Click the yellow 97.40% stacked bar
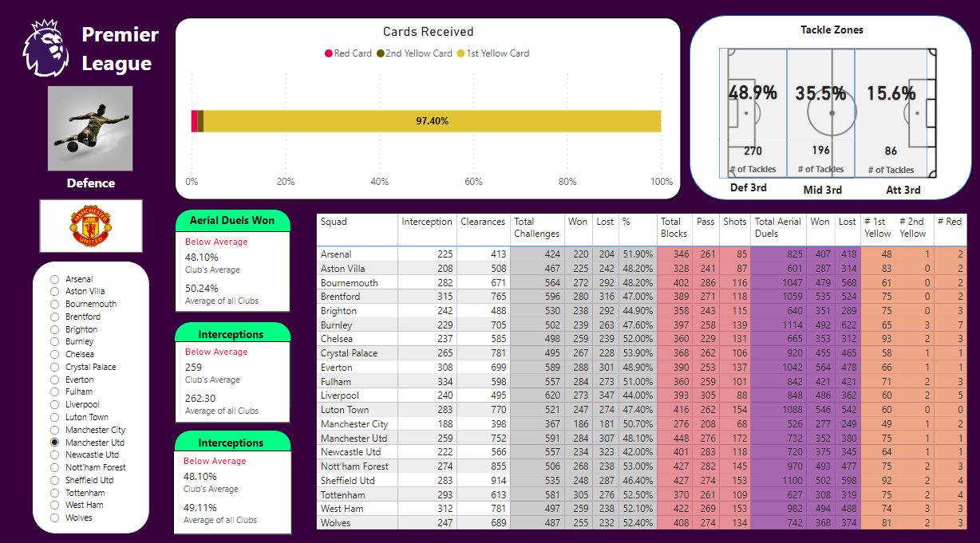 (x=431, y=122)
